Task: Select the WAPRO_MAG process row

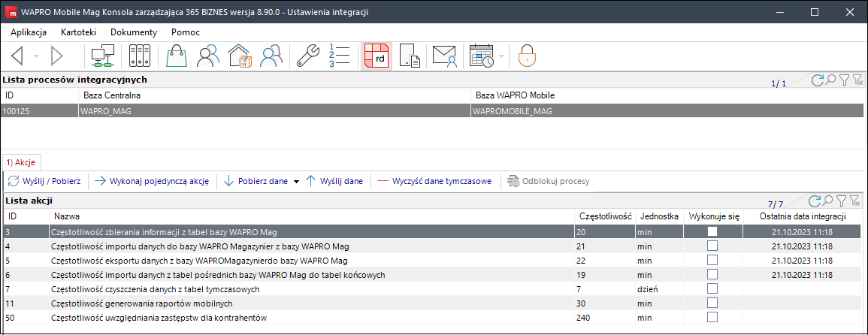Action: click(432, 110)
